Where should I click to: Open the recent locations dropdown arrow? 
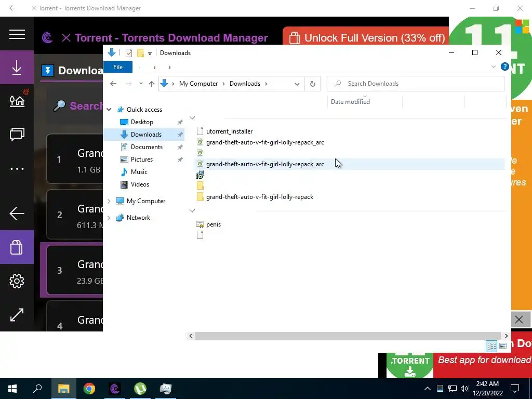click(x=141, y=84)
